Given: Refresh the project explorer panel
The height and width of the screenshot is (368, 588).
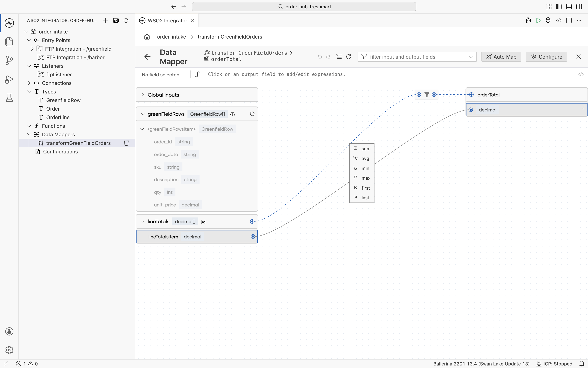Looking at the screenshot, I should tap(126, 20).
